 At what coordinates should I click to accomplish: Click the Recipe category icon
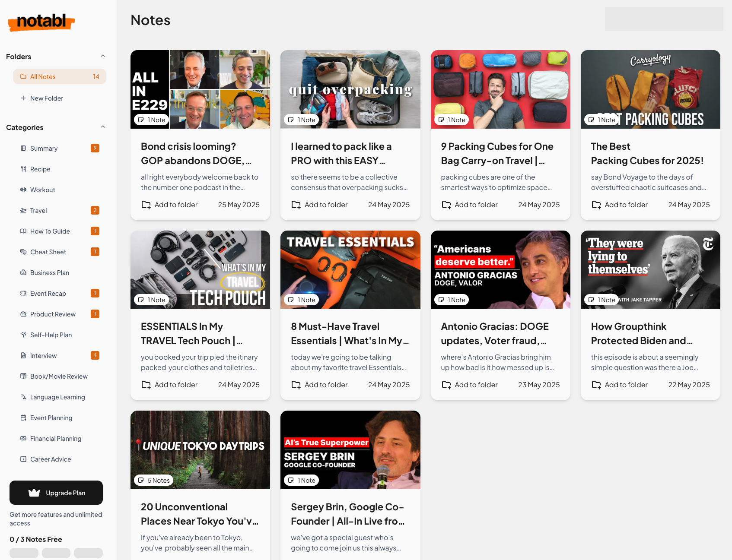[x=23, y=169]
